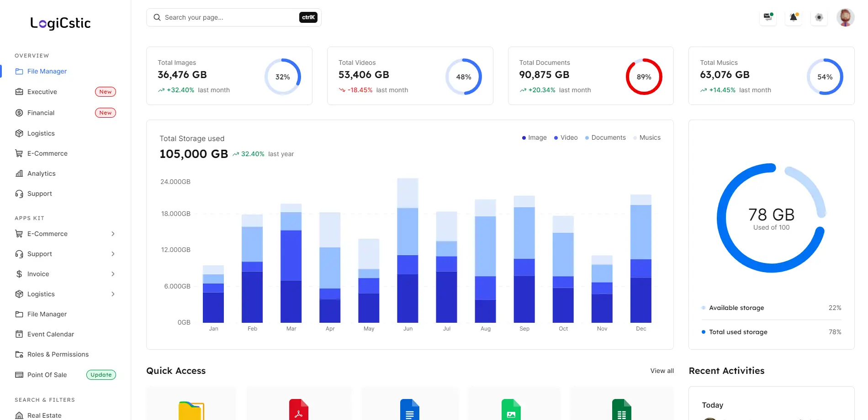Open the notifications bell icon

click(794, 17)
